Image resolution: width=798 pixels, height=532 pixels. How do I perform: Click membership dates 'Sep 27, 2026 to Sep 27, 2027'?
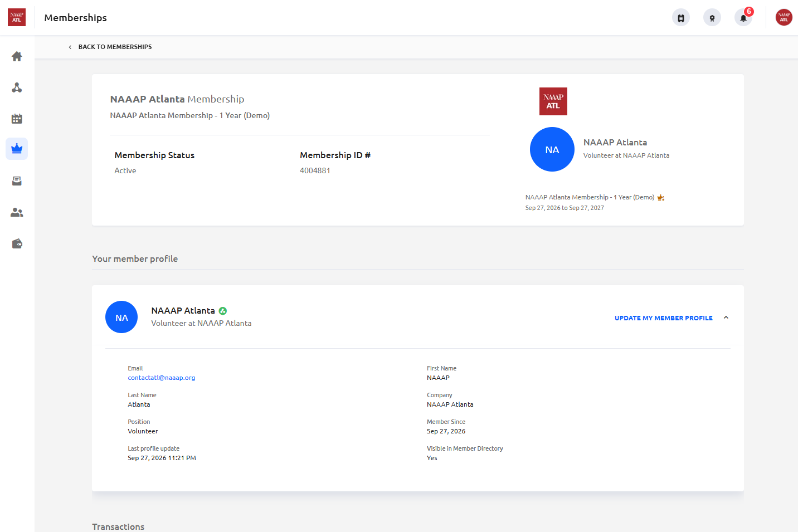click(x=565, y=208)
